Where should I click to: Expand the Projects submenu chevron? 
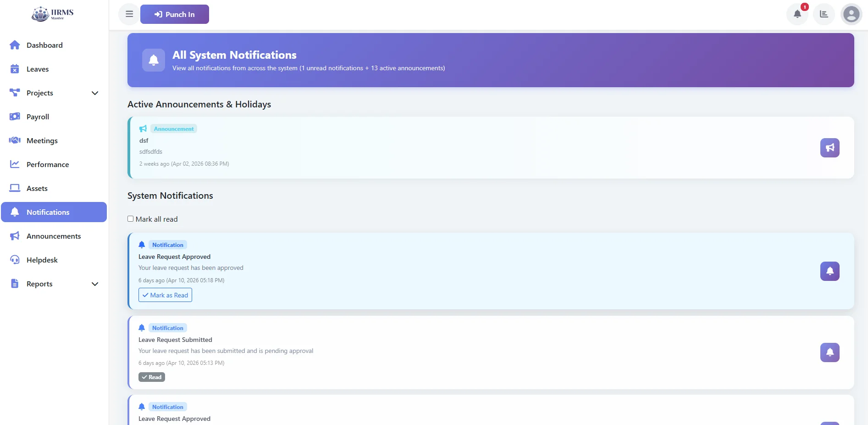[x=95, y=93]
